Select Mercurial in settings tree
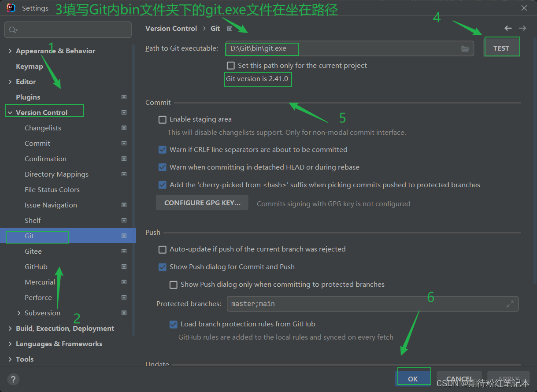Image resolution: width=537 pixels, height=392 pixels. 40,282
